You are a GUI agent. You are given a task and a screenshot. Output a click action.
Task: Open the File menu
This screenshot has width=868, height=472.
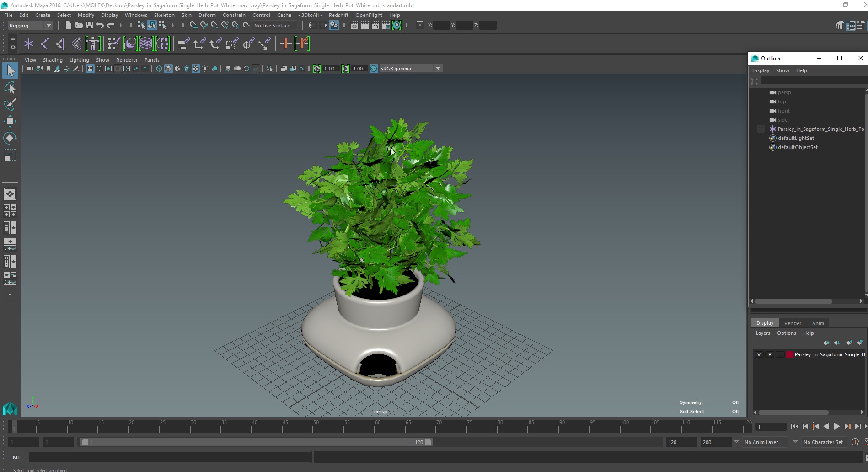tap(8, 15)
